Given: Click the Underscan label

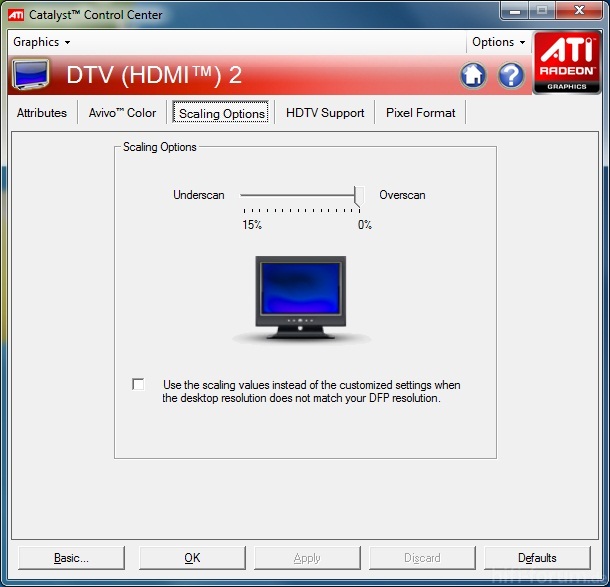Looking at the screenshot, I should pos(198,194).
